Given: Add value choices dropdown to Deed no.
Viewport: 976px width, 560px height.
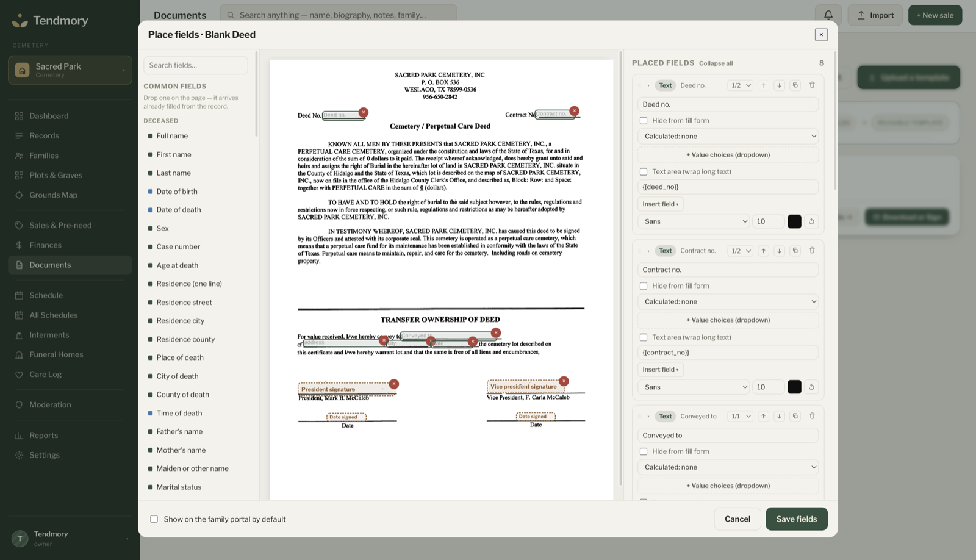Looking at the screenshot, I should pos(728,155).
